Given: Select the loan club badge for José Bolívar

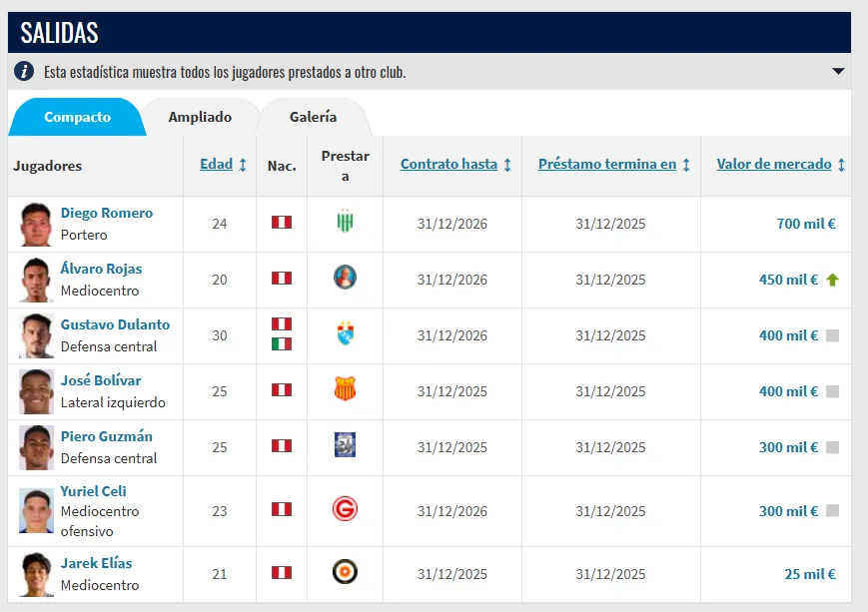Looking at the screenshot, I should [344, 391].
